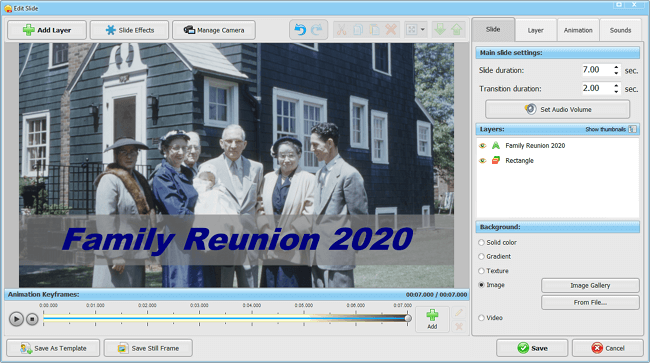The height and width of the screenshot is (363, 650).
Task: Click the red Delete X toolbar icon
Action: (391, 30)
